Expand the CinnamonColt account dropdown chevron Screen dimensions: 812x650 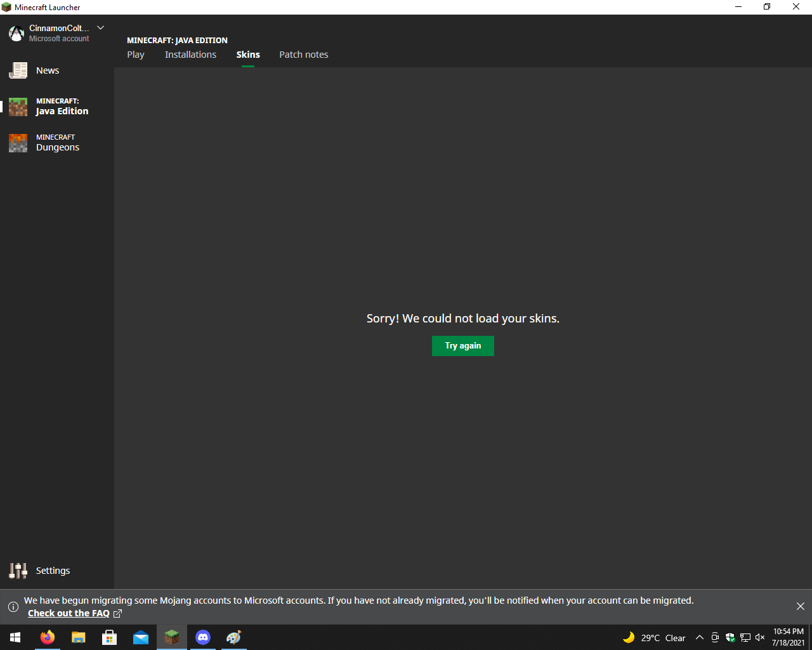point(100,28)
